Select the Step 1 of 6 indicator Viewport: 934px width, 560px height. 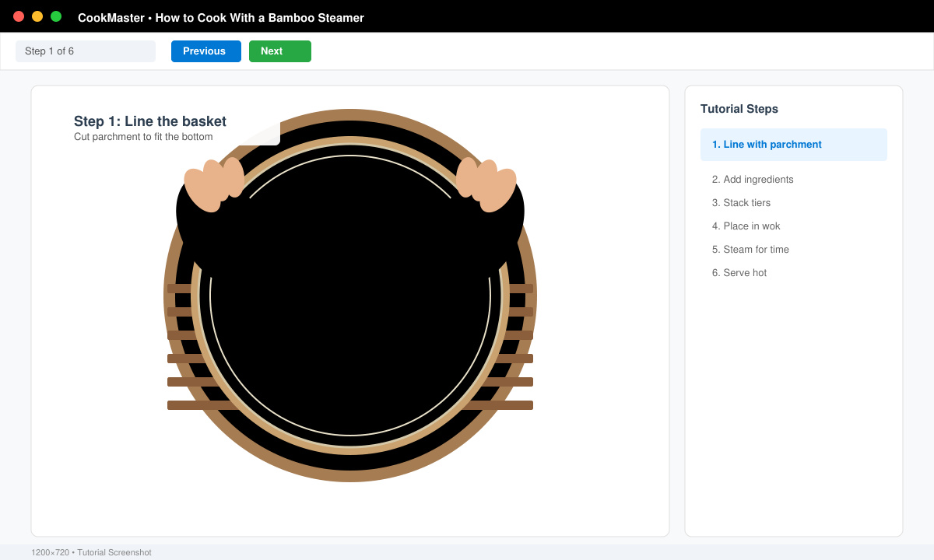[x=86, y=51]
